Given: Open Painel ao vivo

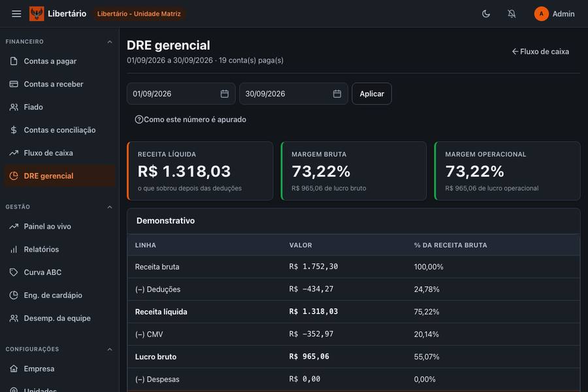Looking at the screenshot, I should point(59,226).
